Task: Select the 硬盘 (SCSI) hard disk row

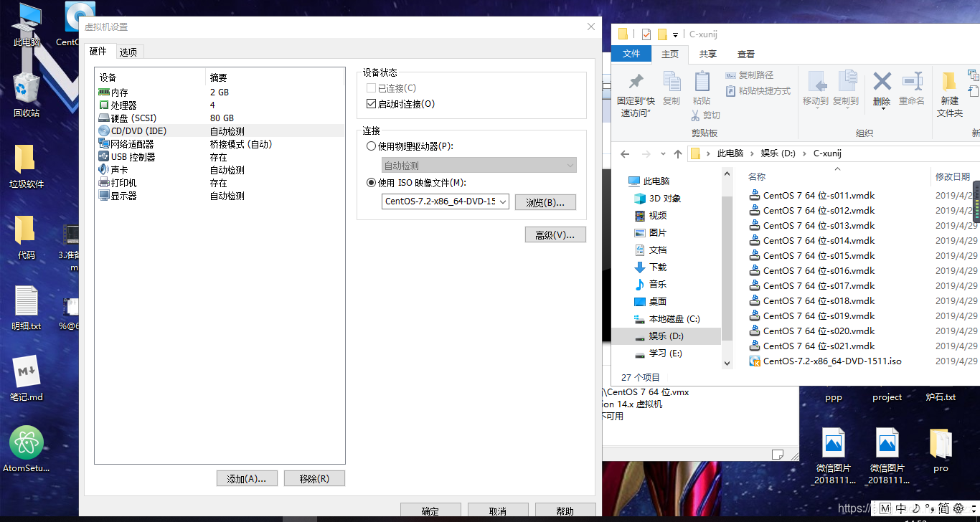Action: pyautogui.click(x=220, y=118)
